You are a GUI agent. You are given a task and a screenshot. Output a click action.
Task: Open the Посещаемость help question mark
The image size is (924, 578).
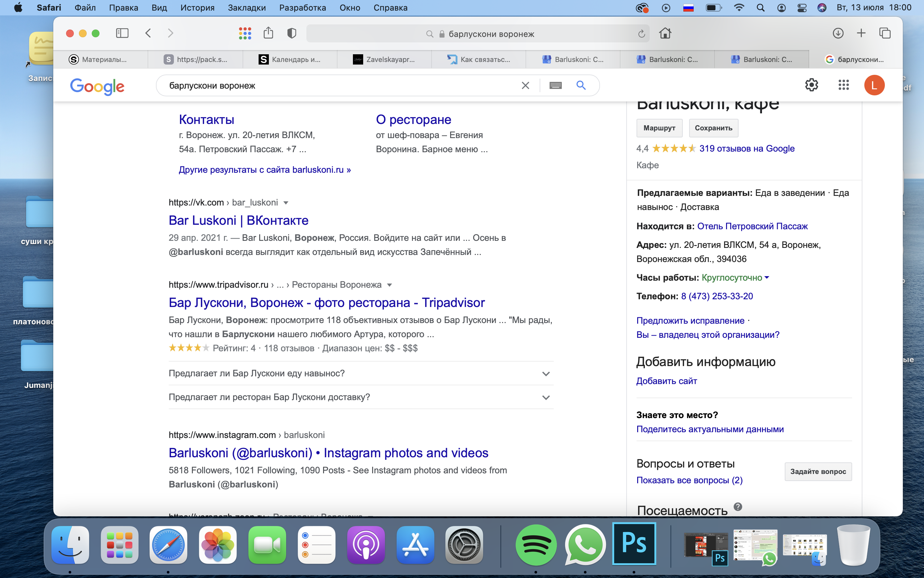pyautogui.click(x=738, y=507)
